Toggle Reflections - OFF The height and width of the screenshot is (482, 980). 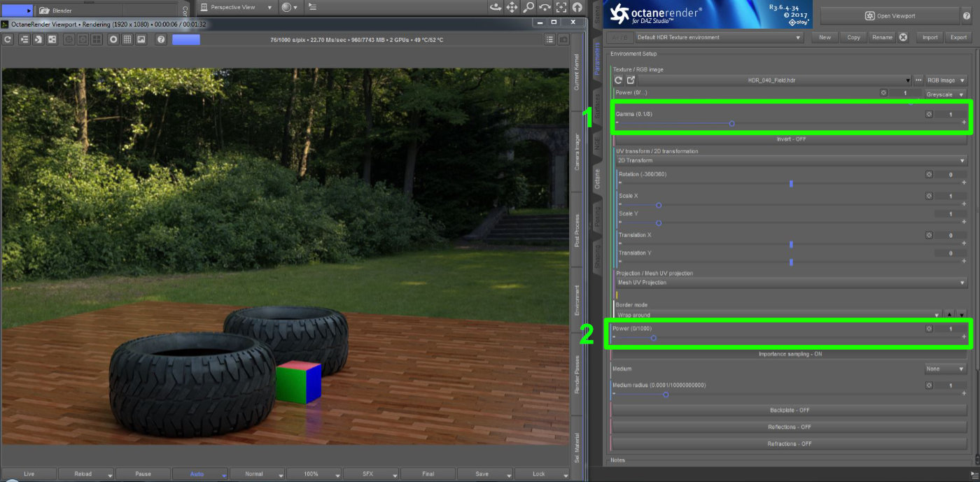pyautogui.click(x=790, y=427)
